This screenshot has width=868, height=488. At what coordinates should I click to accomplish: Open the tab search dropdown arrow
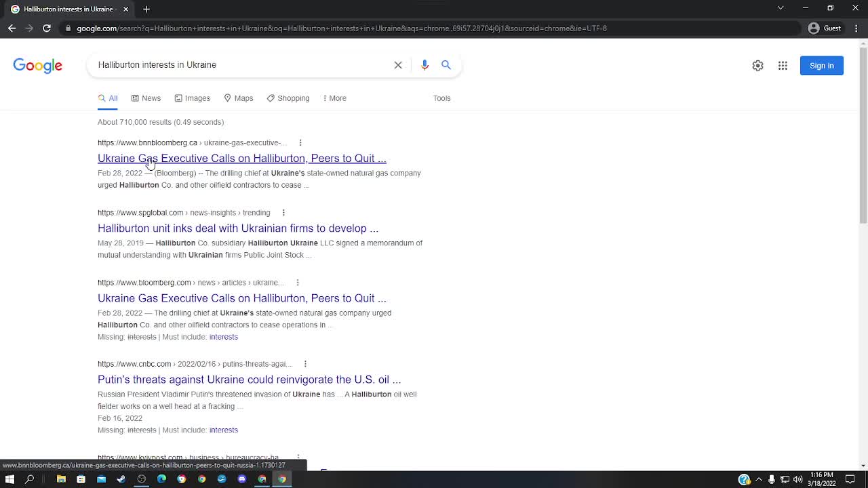pos(781,8)
